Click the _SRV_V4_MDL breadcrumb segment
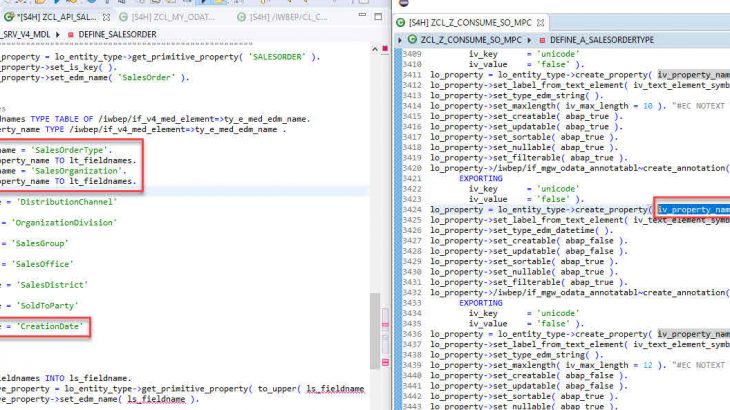This screenshot has height=410, width=730. click(25, 34)
